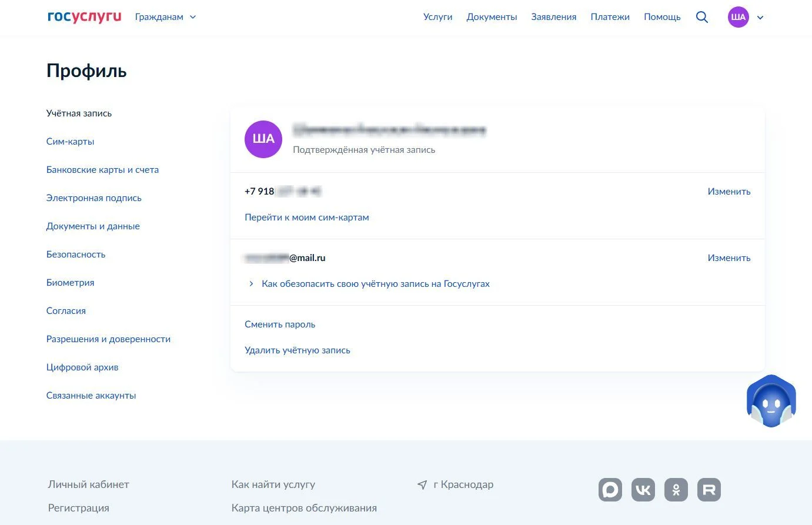
Task: Open the Связанные аккаунты section
Action: coord(91,396)
